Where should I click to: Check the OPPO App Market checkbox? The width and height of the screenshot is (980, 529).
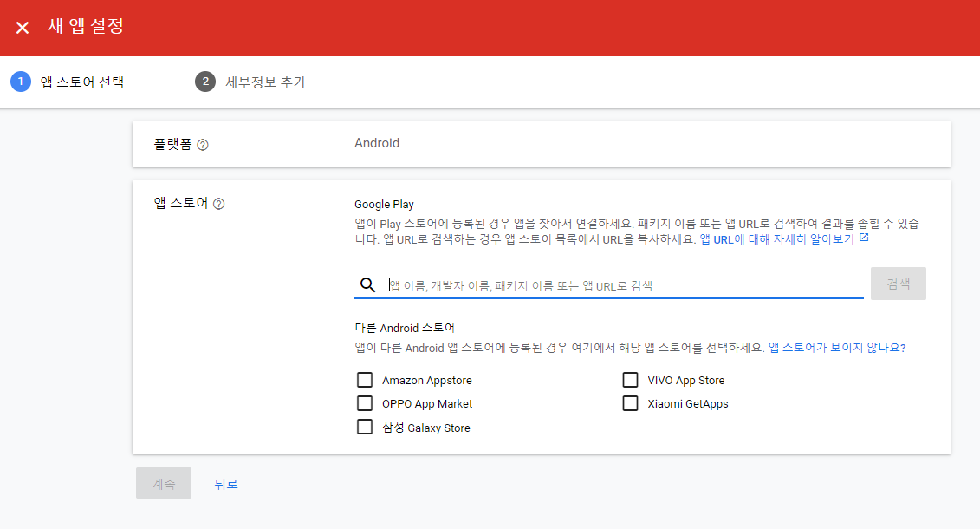[x=365, y=403]
